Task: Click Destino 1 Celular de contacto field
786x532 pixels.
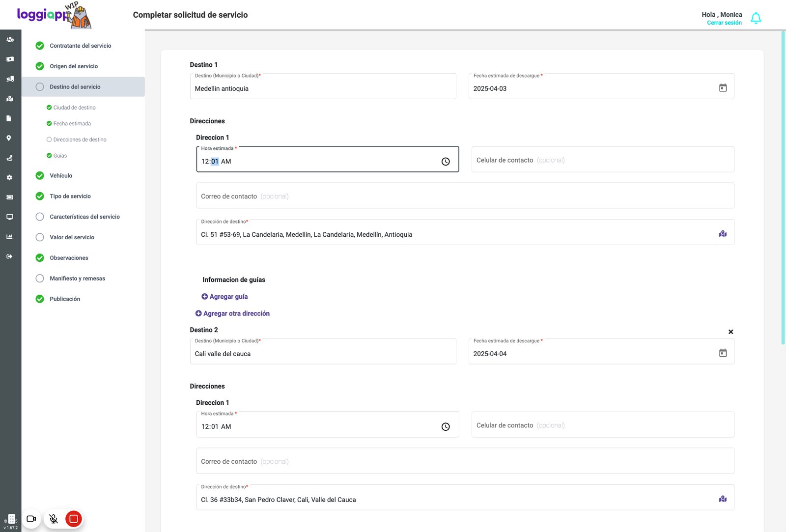Action: click(x=603, y=160)
